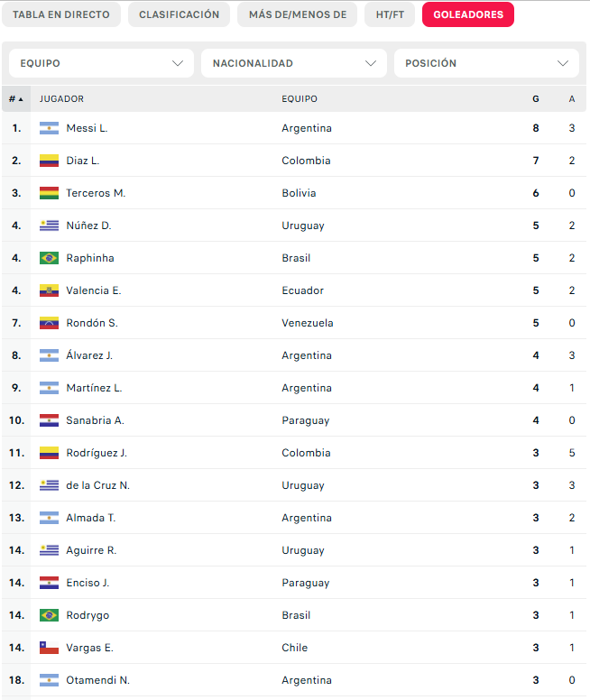The width and height of the screenshot is (590, 700).
Task: Sort table by G goals column
Action: pyautogui.click(x=536, y=99)
